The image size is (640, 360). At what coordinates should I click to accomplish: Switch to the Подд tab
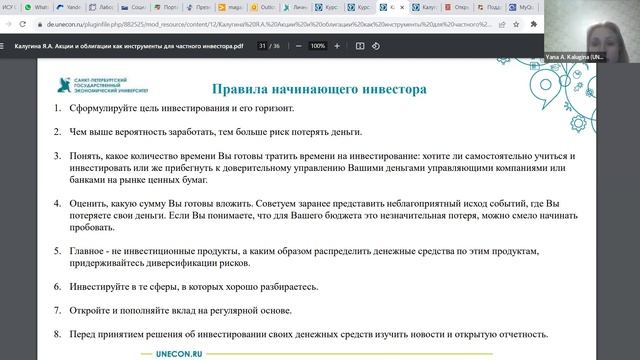[x=489, y=7]
